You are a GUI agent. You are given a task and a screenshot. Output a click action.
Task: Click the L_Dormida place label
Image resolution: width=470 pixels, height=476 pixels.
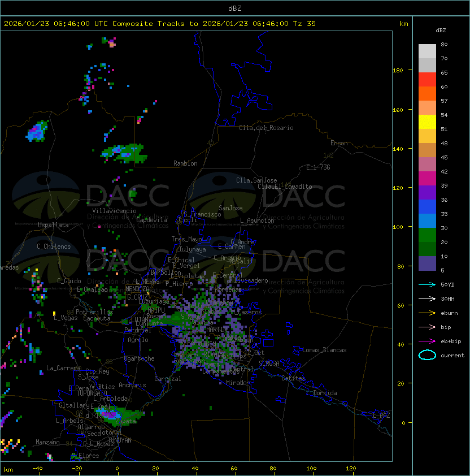[321, 393]
